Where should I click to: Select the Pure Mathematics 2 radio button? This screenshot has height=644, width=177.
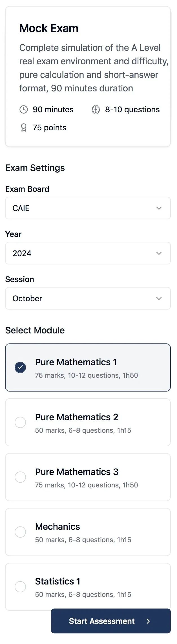[20, 422]
